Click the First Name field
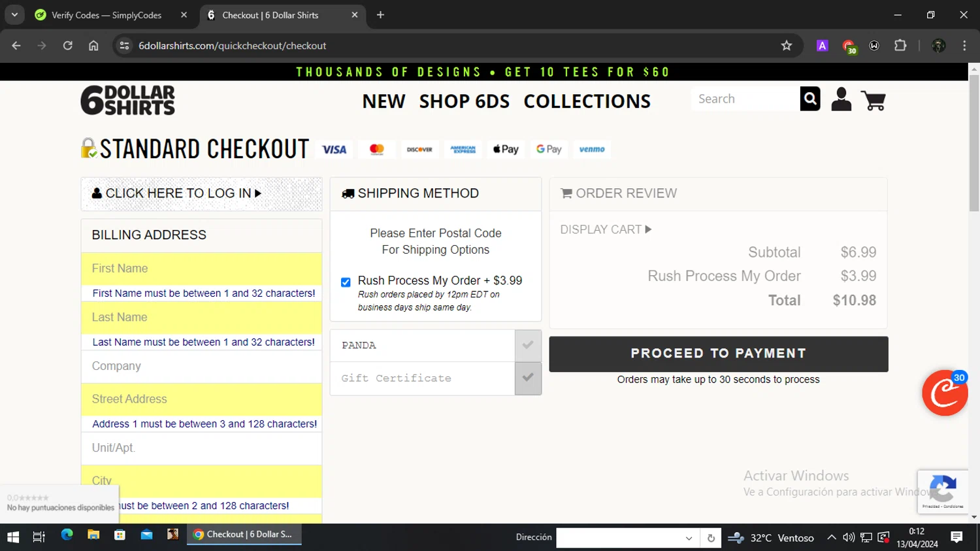The image size is (980, 551). [201, 269]
